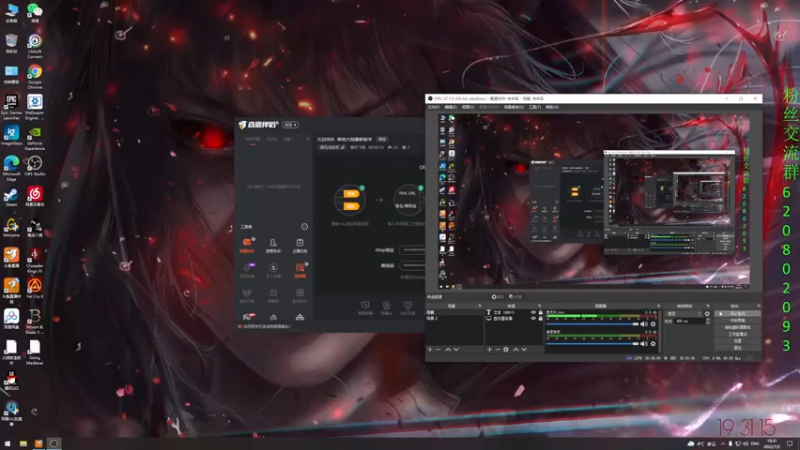Image resolution: width=800 pixels, height=450 pixels.
Task: Remove the selected scene in OBS
Action: pyautogui.click(x=438, y=349)
